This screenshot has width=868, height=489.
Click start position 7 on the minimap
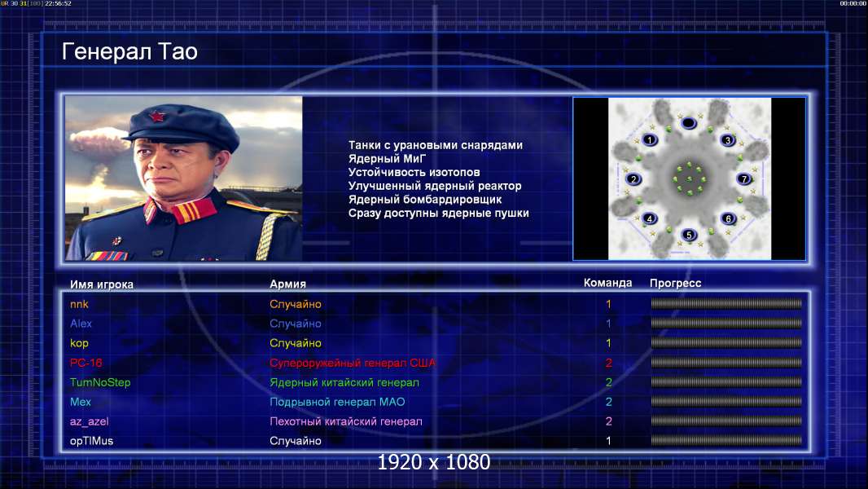[x=744, y=178]
